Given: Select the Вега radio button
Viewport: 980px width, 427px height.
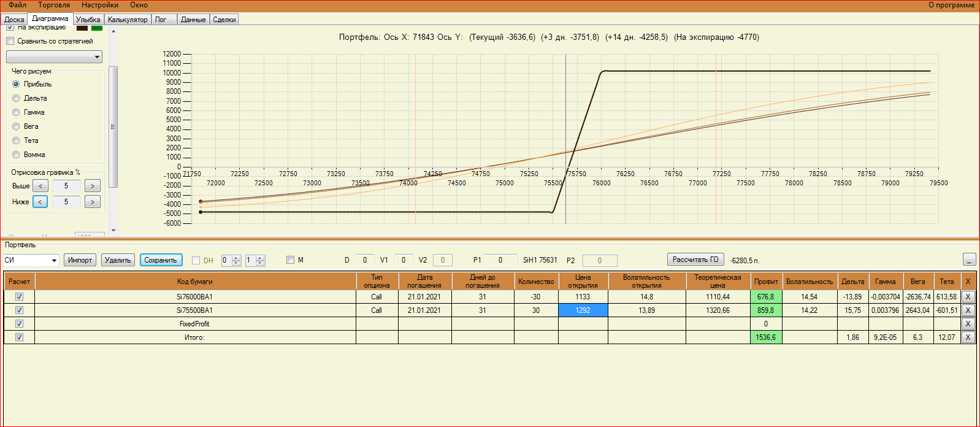Looking at the screenshot, I should (x=16, y=126).
